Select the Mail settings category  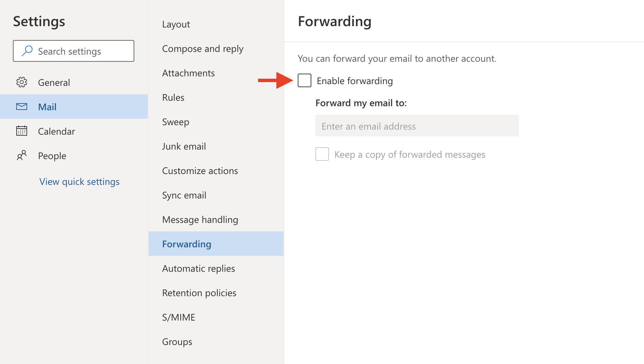tap(74, 107)
